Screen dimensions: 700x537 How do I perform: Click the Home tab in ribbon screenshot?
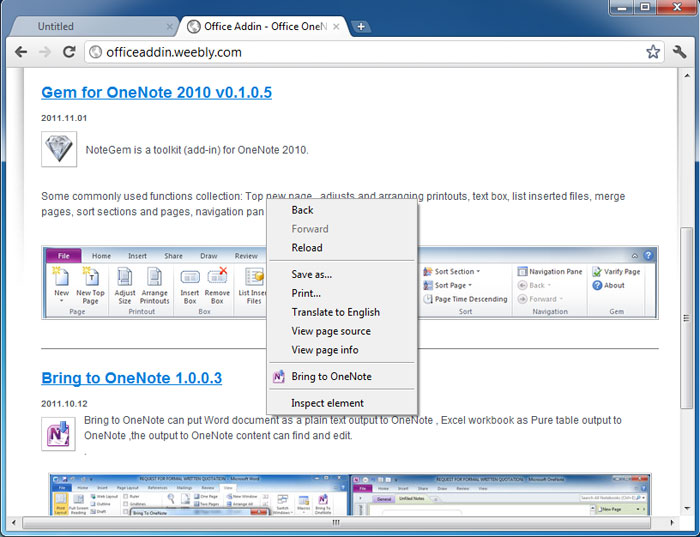[x=101, y=256]
